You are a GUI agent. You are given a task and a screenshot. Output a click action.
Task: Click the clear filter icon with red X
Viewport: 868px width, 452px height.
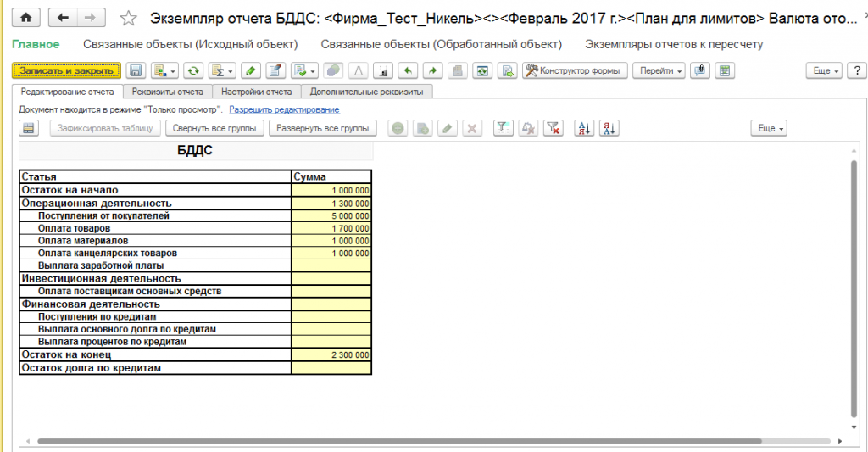tap(553, 128)
